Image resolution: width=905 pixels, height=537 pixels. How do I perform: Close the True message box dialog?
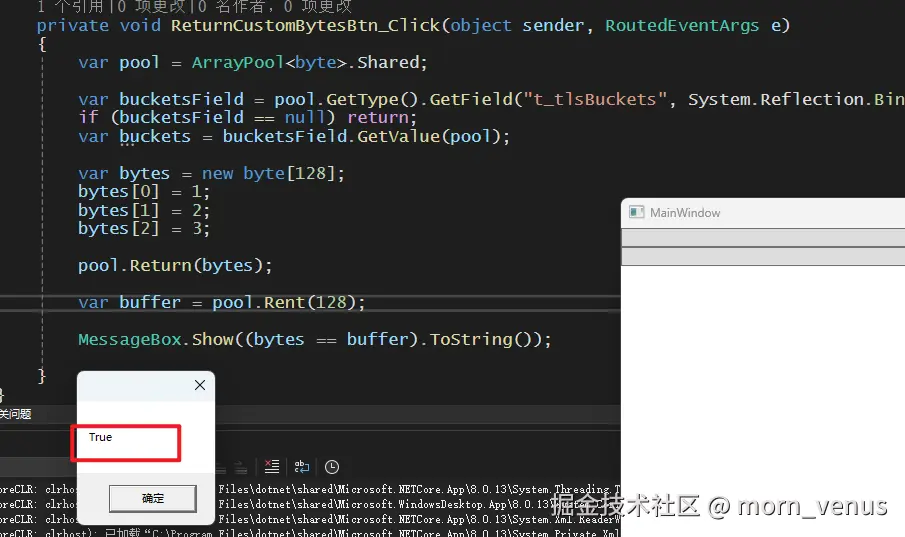[x=200, y=385]
